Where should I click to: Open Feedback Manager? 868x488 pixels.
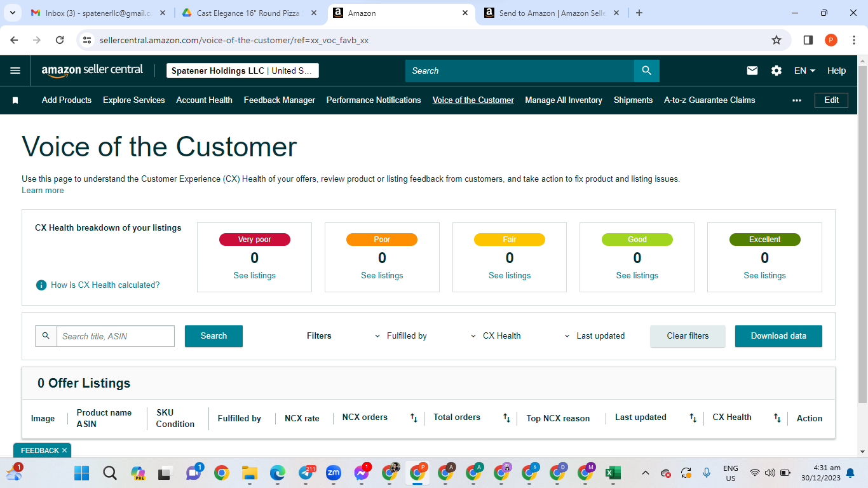click(x=280, y=100)
